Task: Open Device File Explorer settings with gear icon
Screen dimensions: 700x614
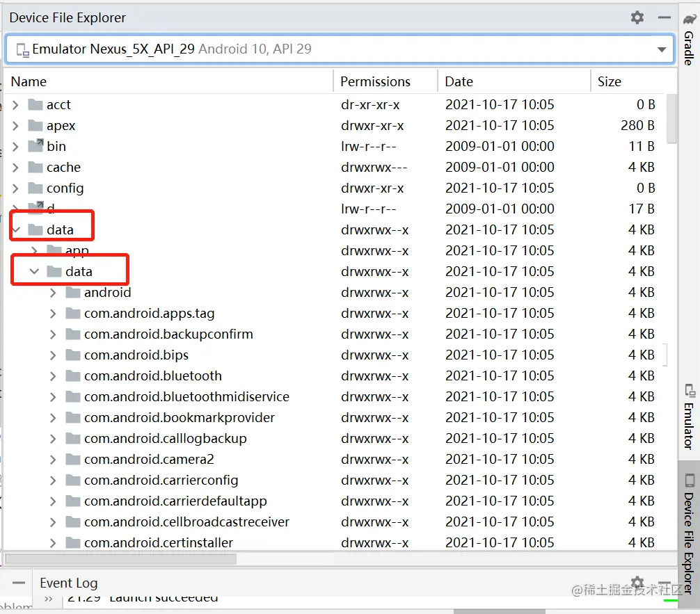Action: [637, 17]
